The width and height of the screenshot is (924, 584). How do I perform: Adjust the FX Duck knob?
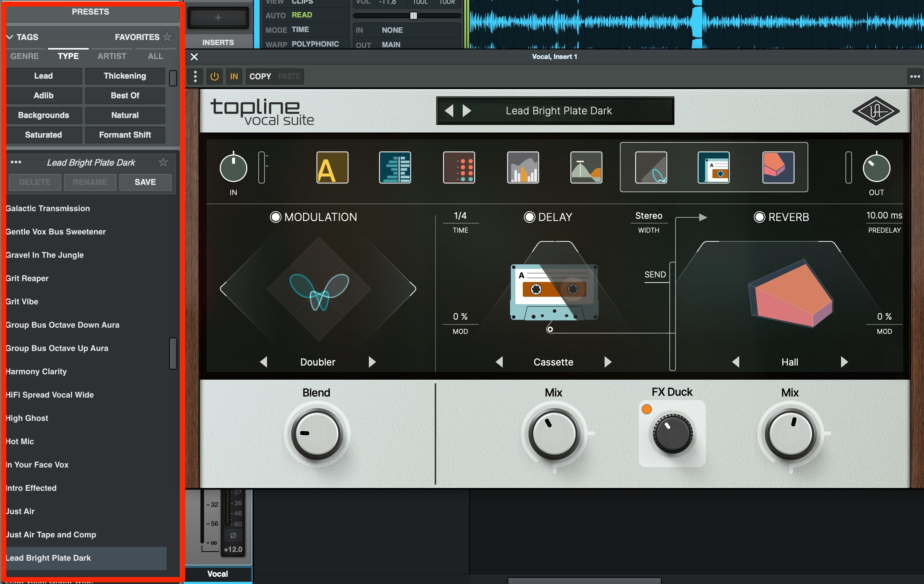672,434
